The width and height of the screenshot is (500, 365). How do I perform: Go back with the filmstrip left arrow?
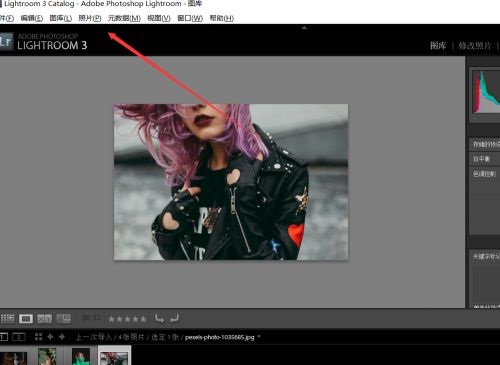[50, 337]
